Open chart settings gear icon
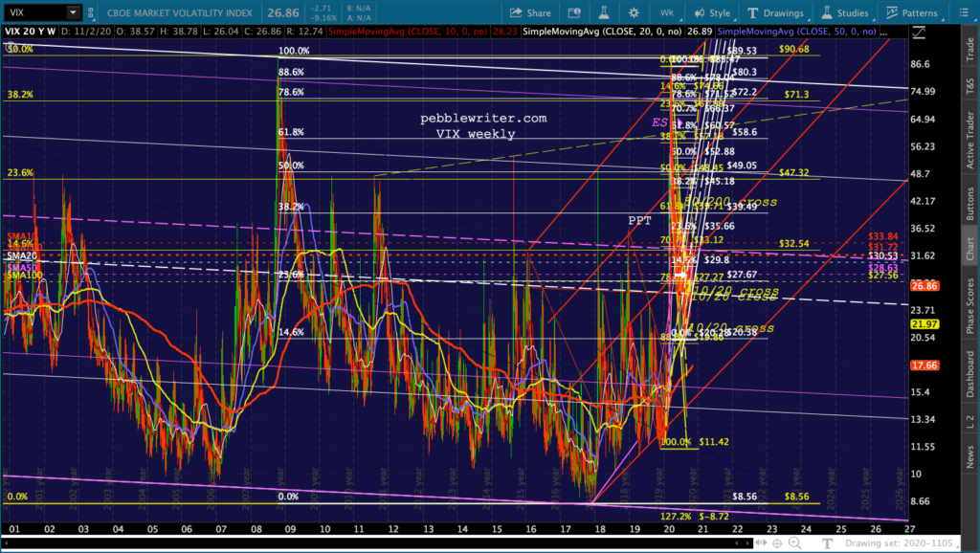 click(x=634, y=12)
